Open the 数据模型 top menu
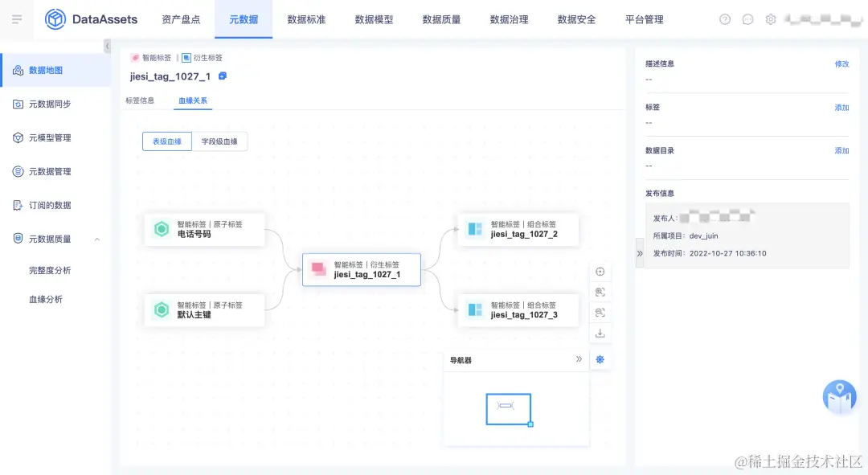 (374, 19)
